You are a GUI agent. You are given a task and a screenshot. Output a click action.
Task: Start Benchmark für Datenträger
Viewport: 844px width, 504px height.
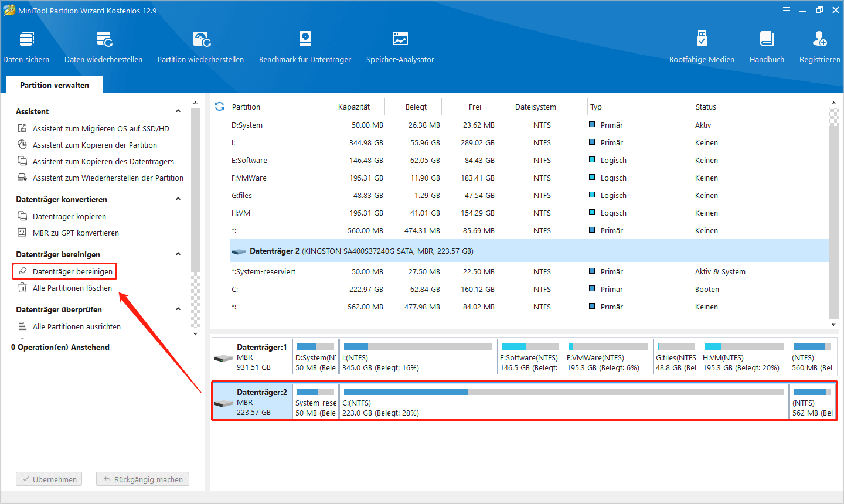[x=305, y=47]
